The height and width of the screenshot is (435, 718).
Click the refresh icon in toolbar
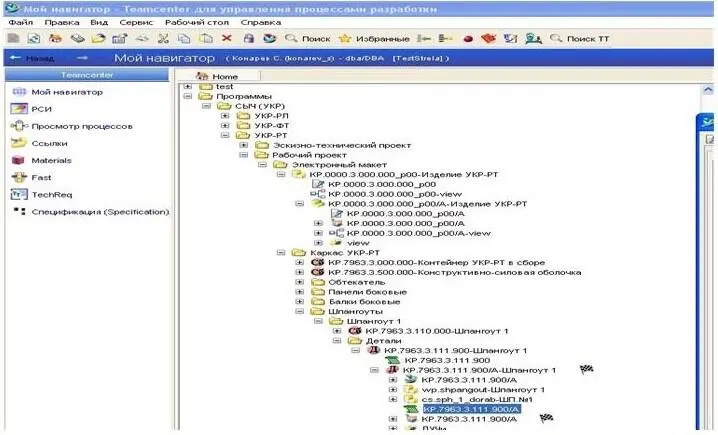[x=33, y=38]
